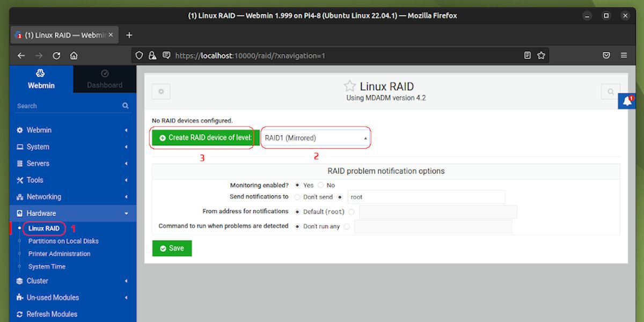Viewport: 644px width, 322px height.
Task: Click the gear icon above the RAID page
Action: 160,91
